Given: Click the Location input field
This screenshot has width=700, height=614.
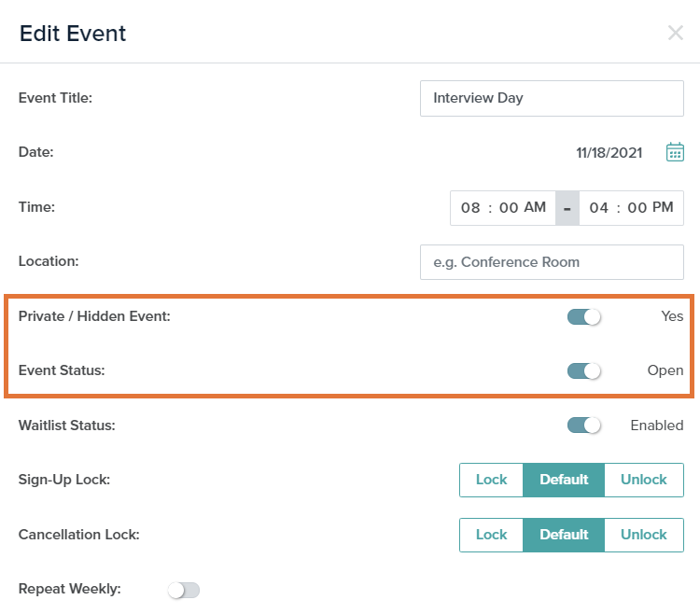Looking at the screenshot, I should pyautogui.click(x=552, y=262).
